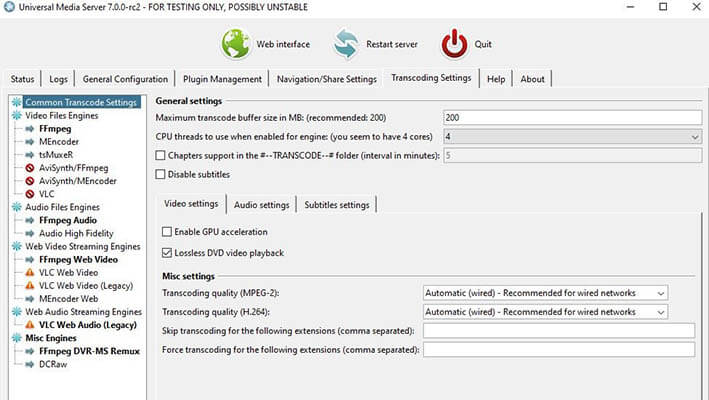Click the arrow icon next to FFmpeg
Image resolution: width=709 pixels, height=400 pixels.
[30, 129]
